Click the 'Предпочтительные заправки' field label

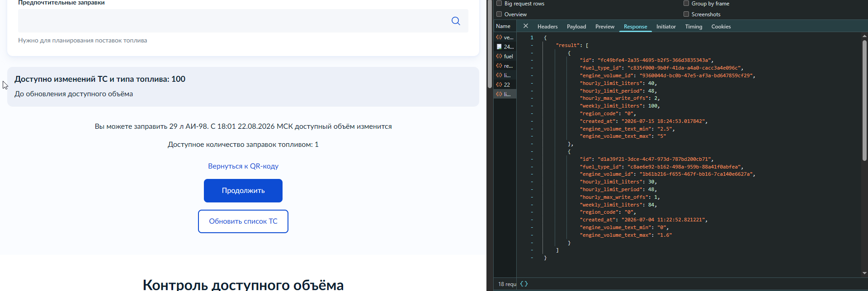61,3
